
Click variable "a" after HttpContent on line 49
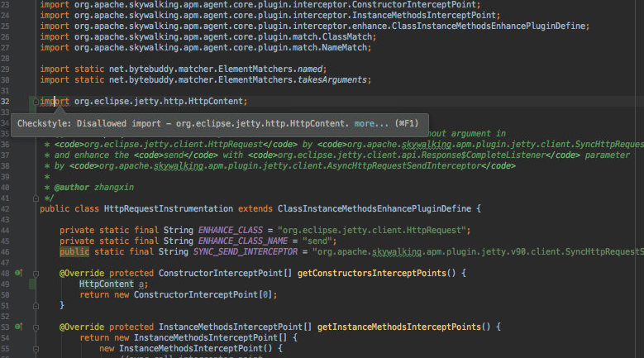(x=141, y=284)
